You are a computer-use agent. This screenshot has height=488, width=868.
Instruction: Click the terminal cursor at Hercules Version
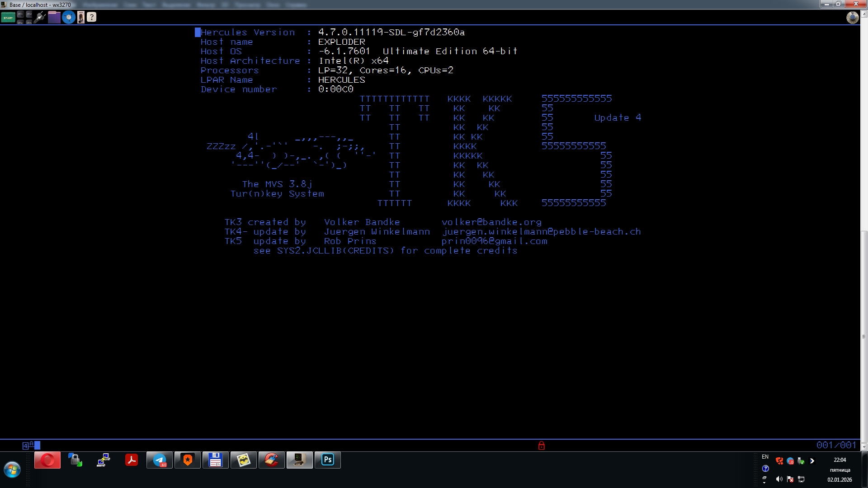tap(198, 32)
